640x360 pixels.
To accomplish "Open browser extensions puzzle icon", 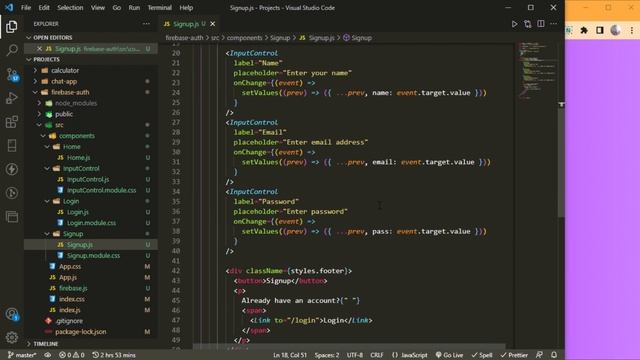I will pyautogui.click(x=584, y=30).
